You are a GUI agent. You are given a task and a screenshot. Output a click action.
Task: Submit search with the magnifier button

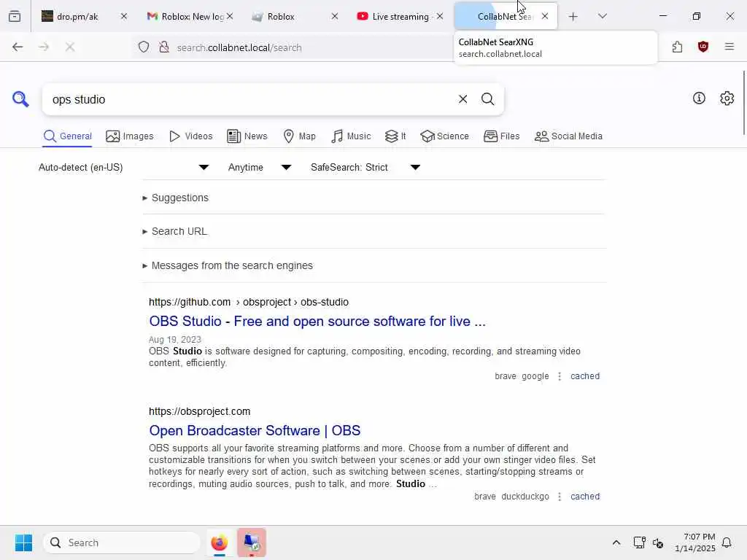(487, 99)
